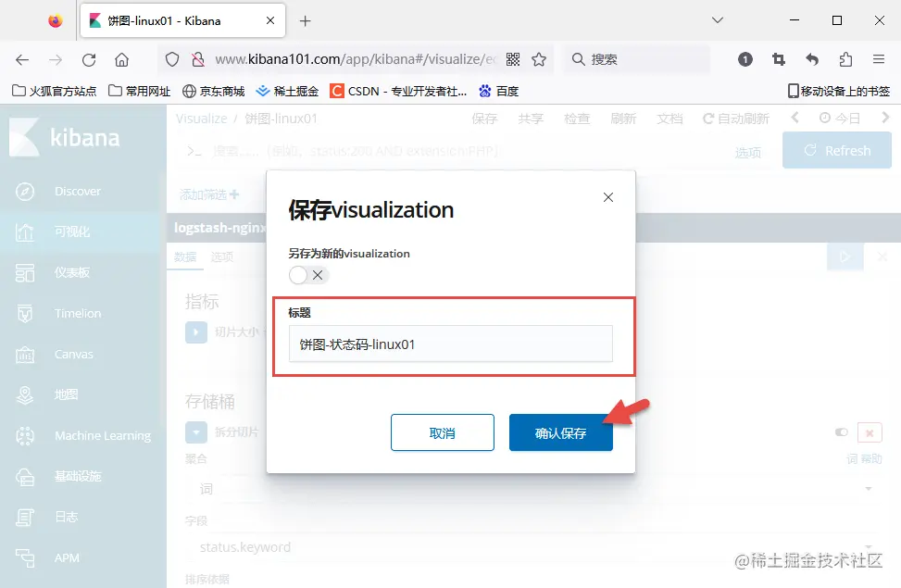Close the 饼图-linux01 Kibana tab
901x588 pixels.
[270, 20]
